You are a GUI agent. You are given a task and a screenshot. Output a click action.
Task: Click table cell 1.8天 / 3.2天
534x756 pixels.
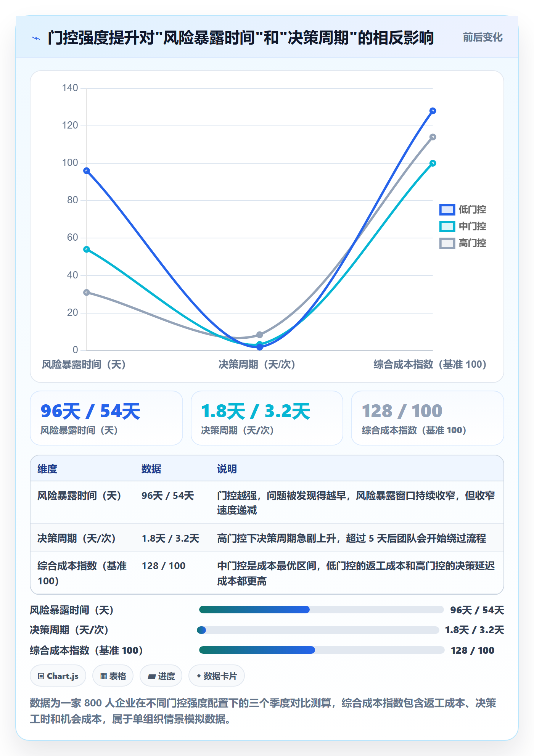point(170,539)
